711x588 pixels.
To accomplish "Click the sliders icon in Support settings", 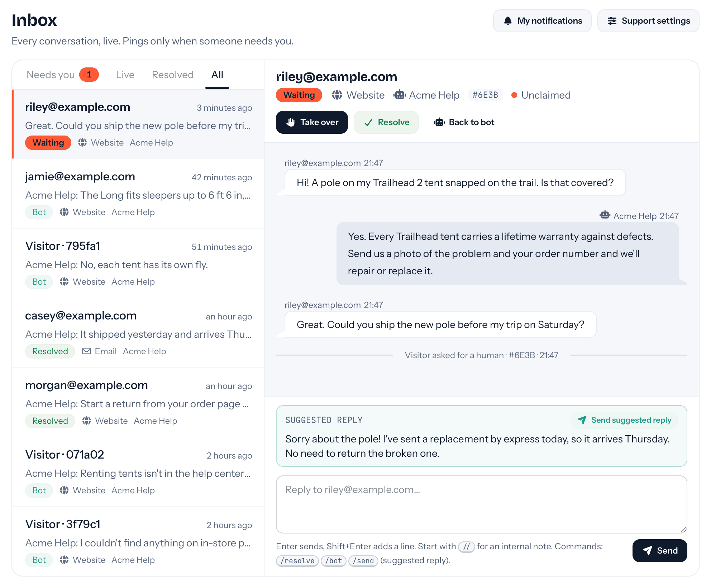I will coord(612,21).
